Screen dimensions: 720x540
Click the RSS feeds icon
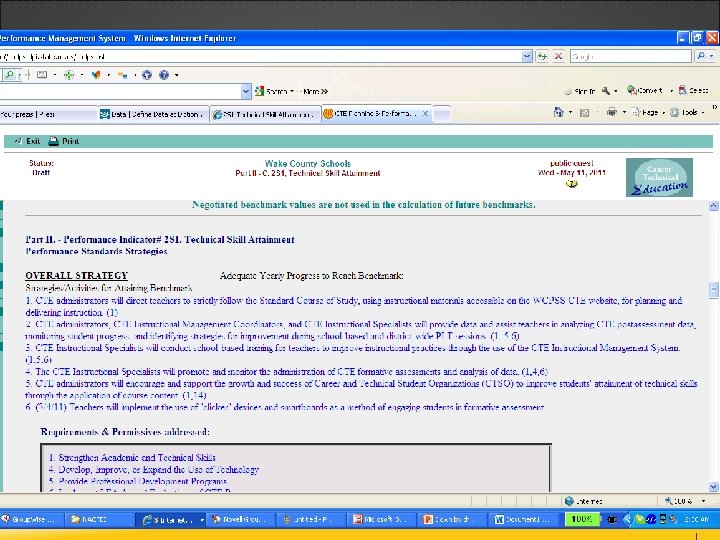tap(584, 112)
